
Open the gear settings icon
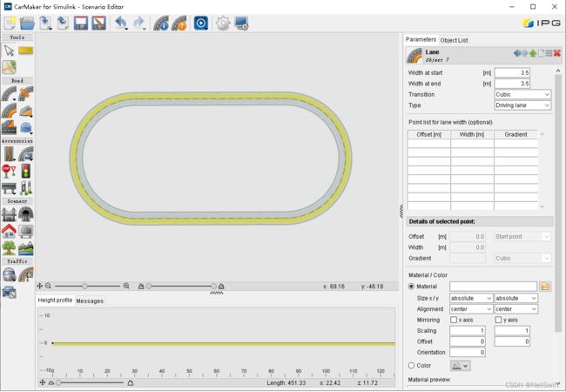point(223,24)
